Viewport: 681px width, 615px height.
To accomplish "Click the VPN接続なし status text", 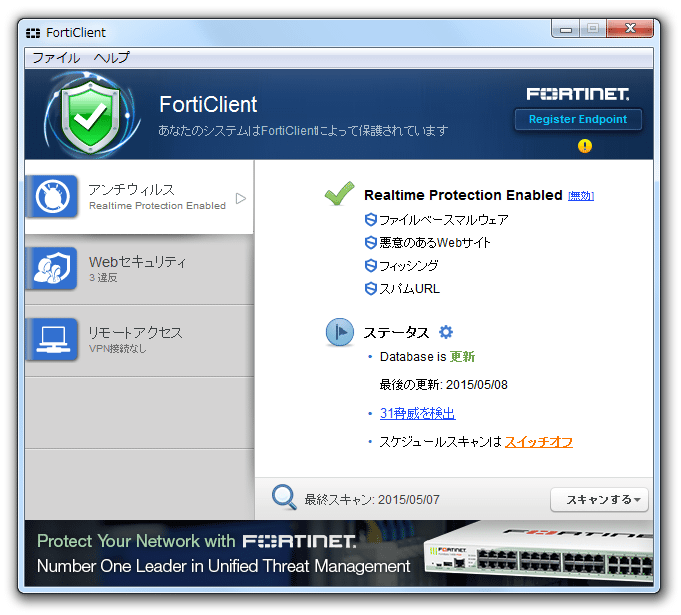I will point(117,348).
